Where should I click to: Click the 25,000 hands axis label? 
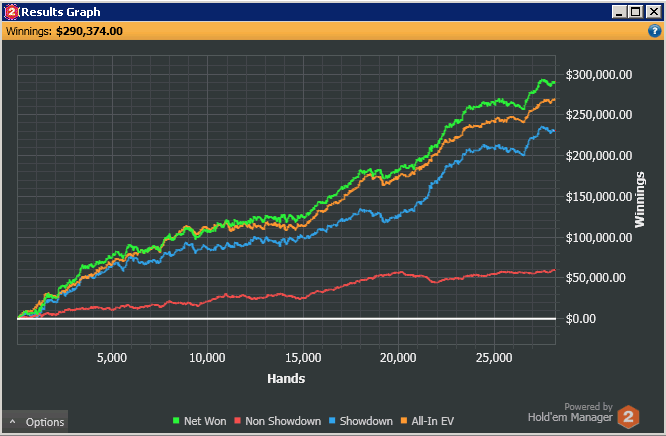[x=494, y=357]
